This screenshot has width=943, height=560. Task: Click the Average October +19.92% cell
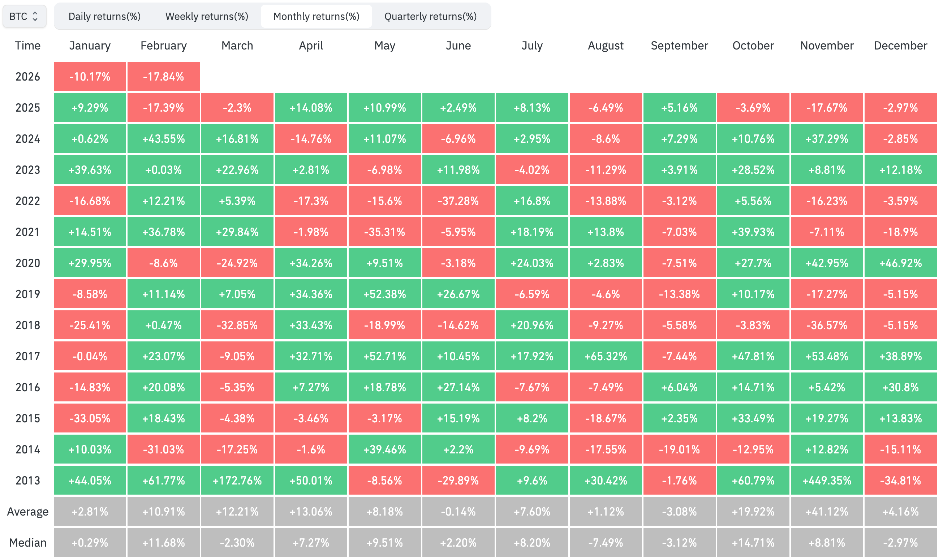coord(753,512)
